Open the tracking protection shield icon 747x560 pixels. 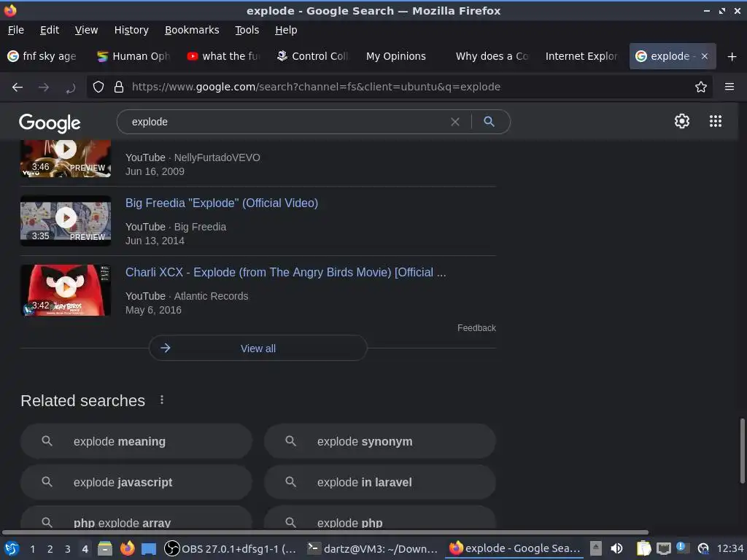[x=98, y=87]
